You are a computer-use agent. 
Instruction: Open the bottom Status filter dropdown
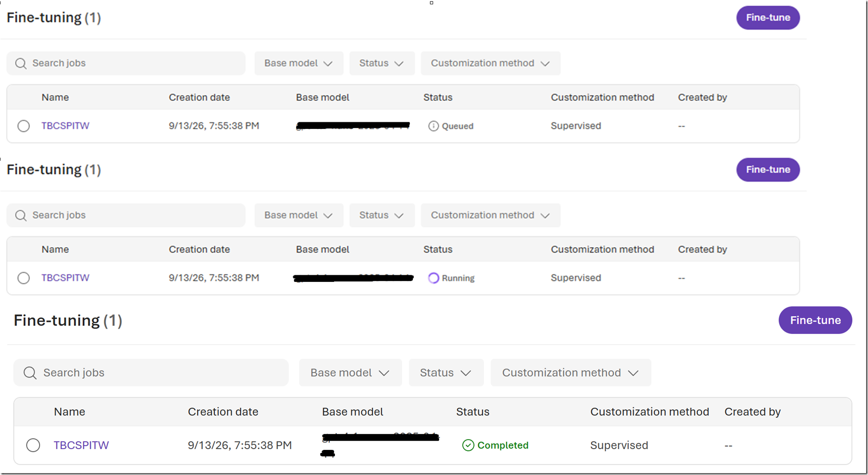coord(446,373)
